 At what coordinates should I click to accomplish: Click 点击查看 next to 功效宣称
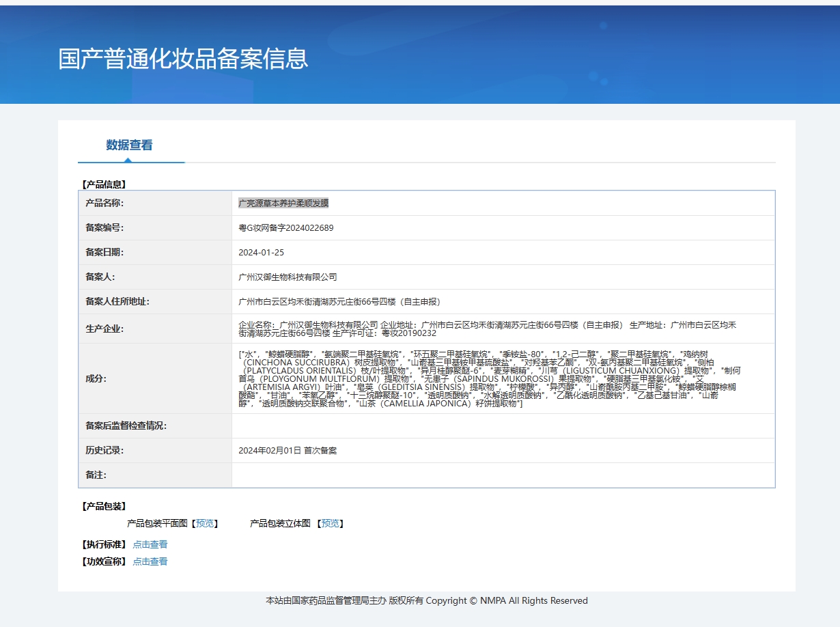[x=150, y=561]
